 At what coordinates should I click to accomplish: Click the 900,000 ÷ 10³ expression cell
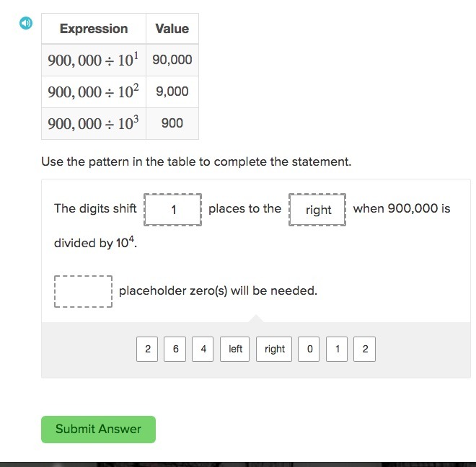(x=93, y=123)
